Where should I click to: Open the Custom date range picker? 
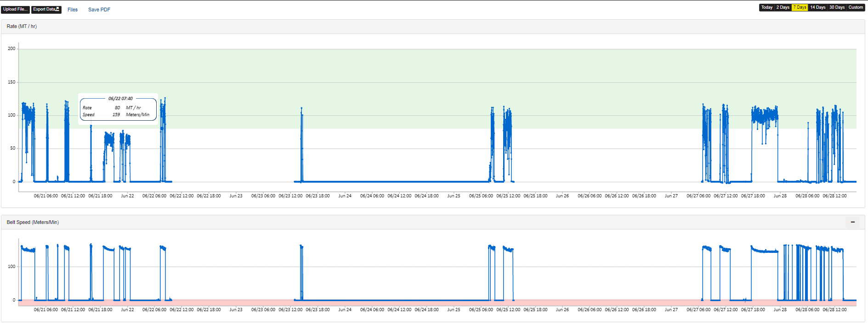(x=855, y=7)
